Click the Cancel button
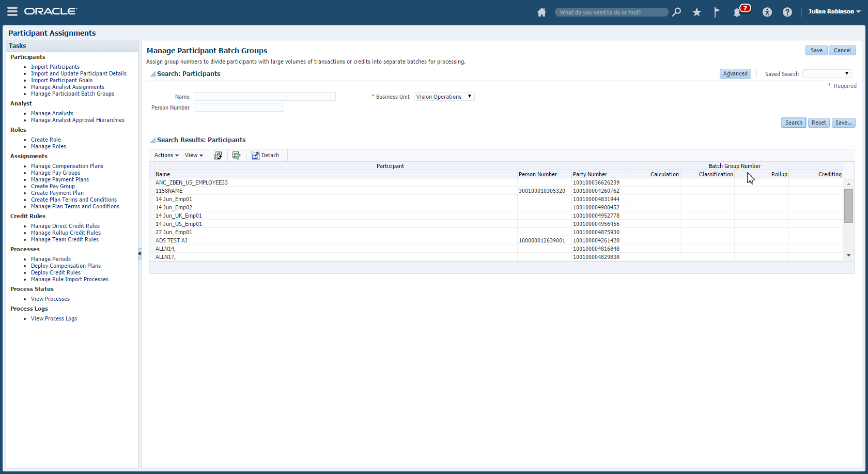The height and width of the screenshot is (474, 868). coord(842,50)
